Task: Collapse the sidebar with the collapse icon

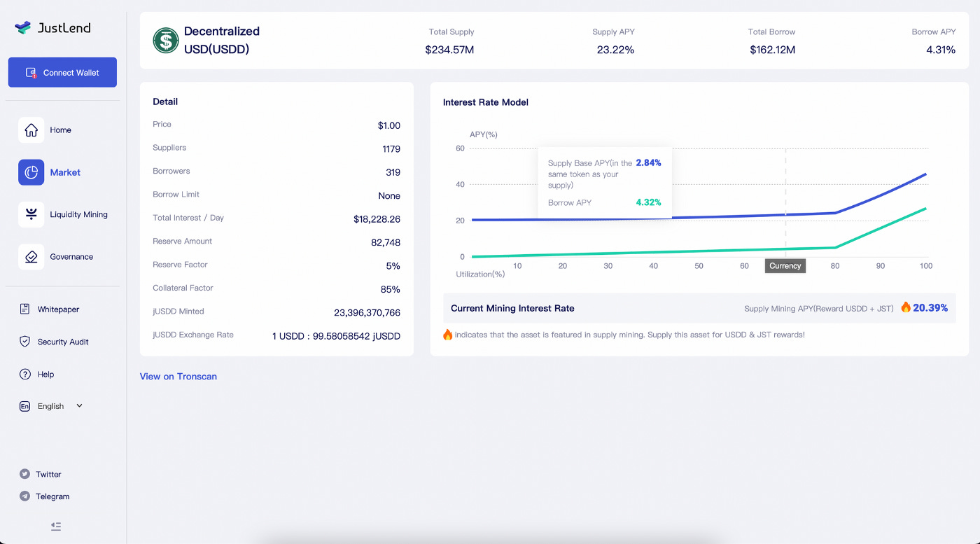Action: pos(56,526)
